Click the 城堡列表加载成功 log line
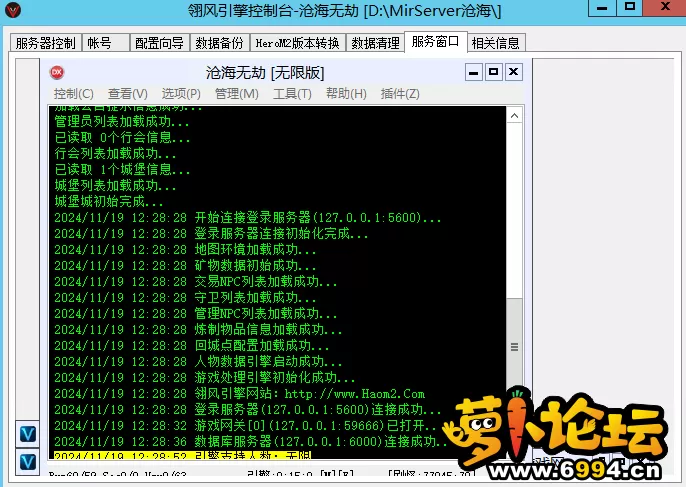Viewport: 686px width, 487px height. [115, 186]
